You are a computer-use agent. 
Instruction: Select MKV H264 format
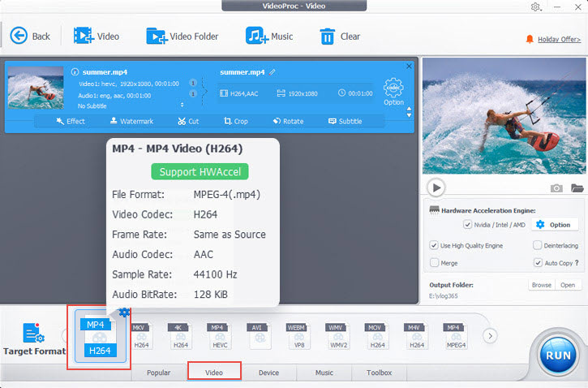tap(141, 336)
